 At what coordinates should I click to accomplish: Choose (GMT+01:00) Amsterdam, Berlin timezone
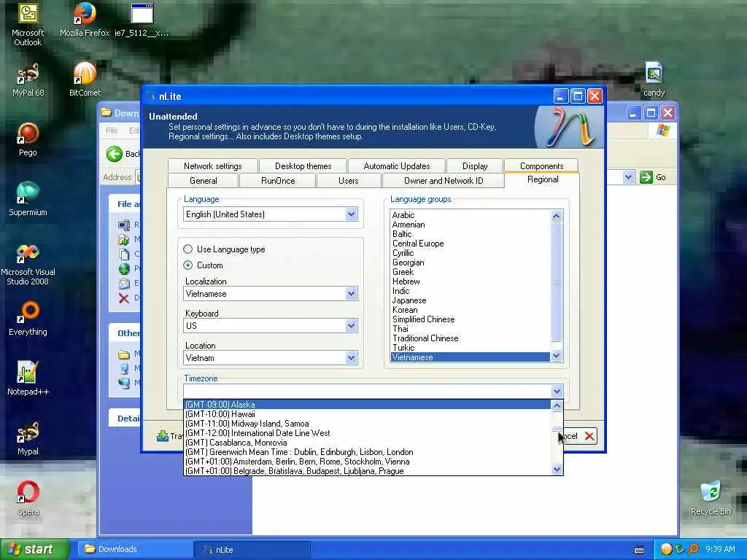(x=367, y=462)
